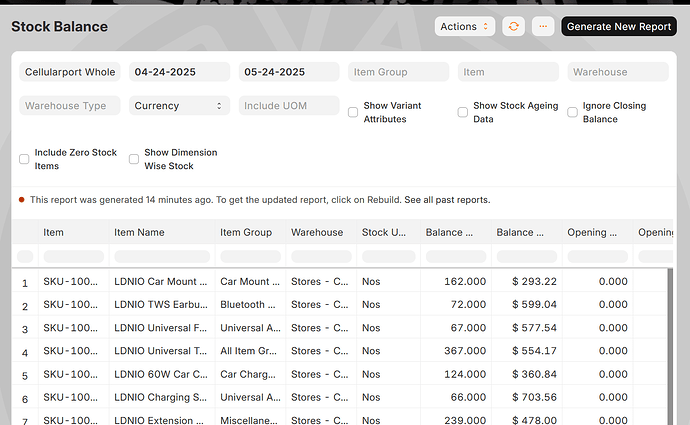Select LDNIO Universal T... cell
The height and width of the screenshot is (425, 690).
point(162,351)
